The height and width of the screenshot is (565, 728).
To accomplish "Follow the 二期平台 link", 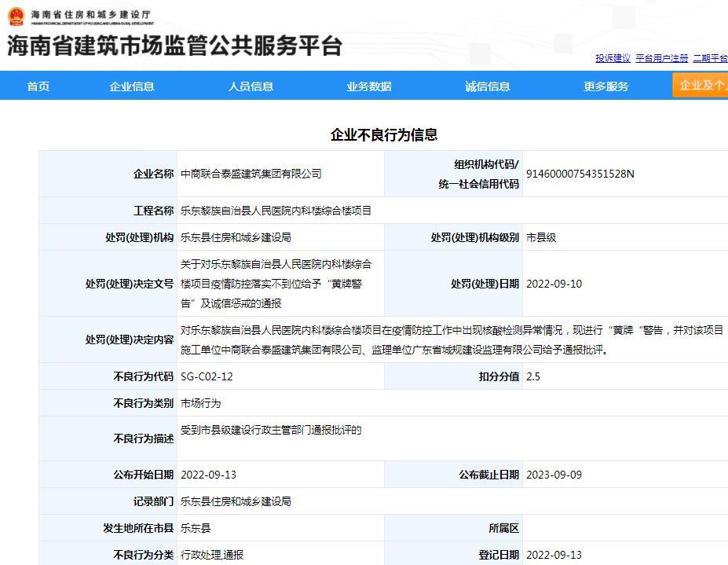I will (709, 58).
